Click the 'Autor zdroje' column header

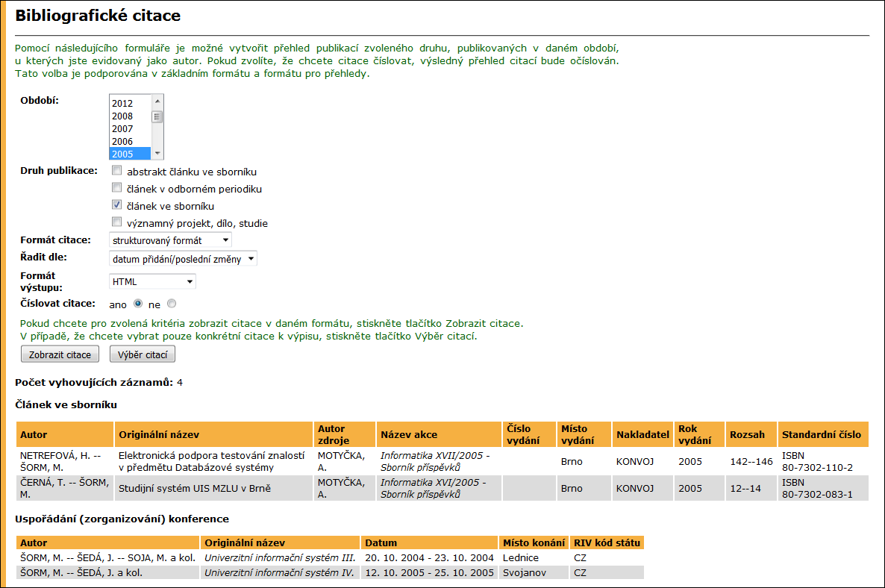[344, 434]
